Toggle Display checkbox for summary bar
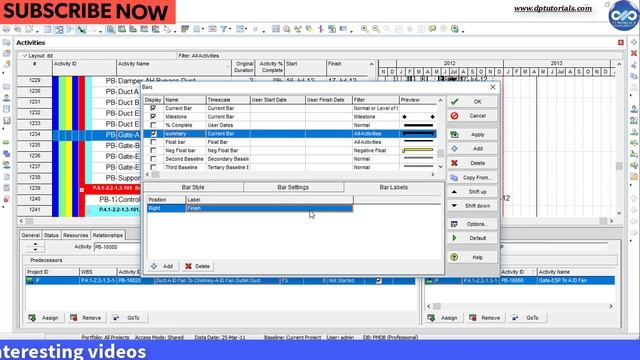The height and width of the screenshot is (360, 640). 153,134
